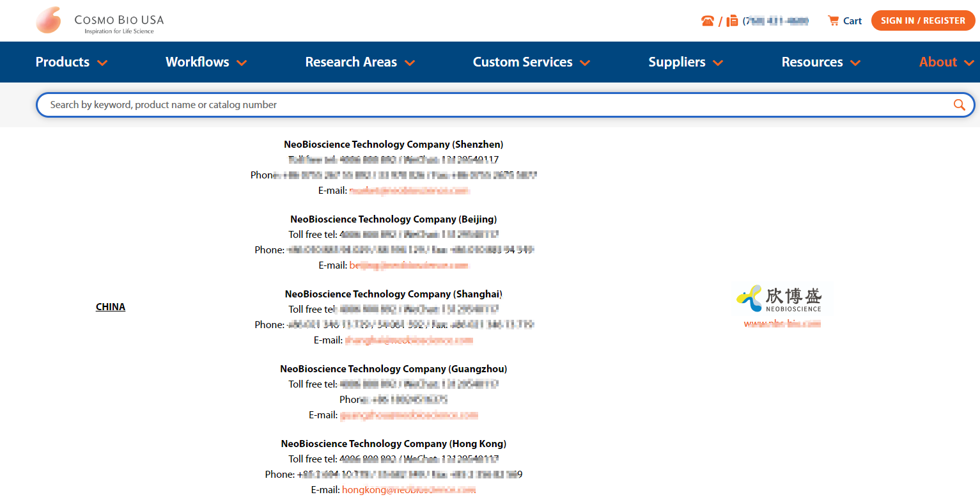Click the Shanghai office e-mail link

pos(409,340)
